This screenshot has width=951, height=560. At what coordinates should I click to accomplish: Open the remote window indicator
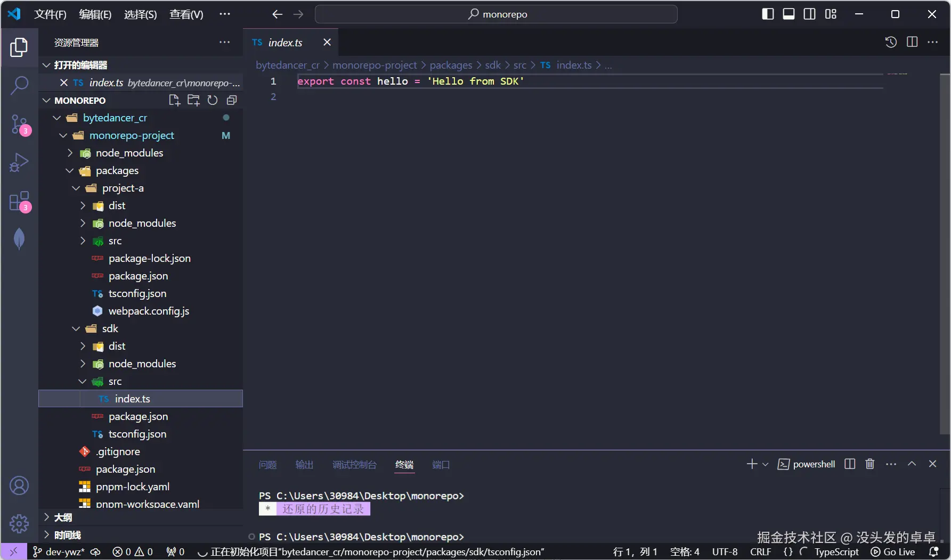coord(14,552)
